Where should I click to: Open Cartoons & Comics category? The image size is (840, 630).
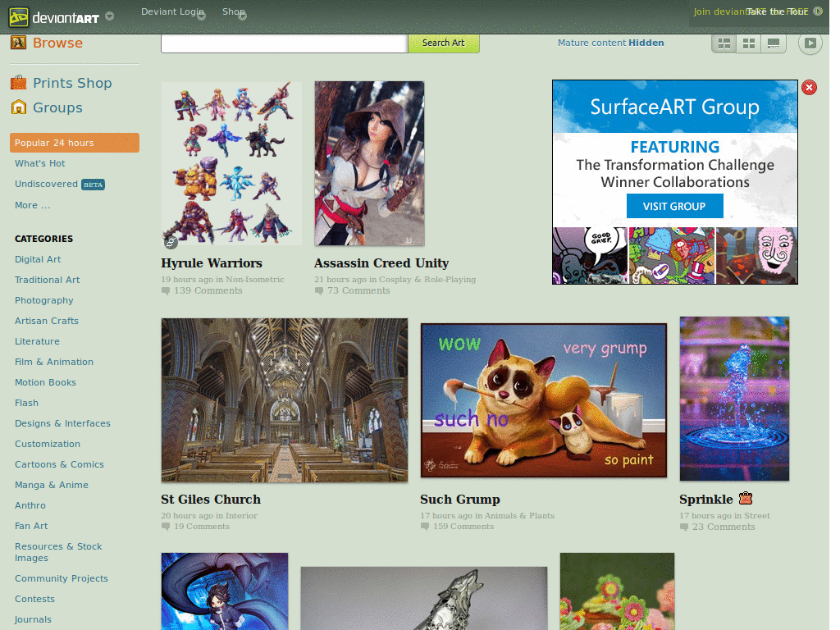point(59,464)
